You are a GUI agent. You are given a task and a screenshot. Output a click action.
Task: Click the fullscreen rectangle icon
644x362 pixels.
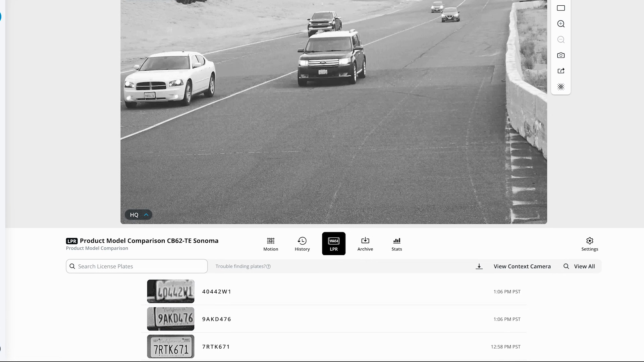(561, 8)
